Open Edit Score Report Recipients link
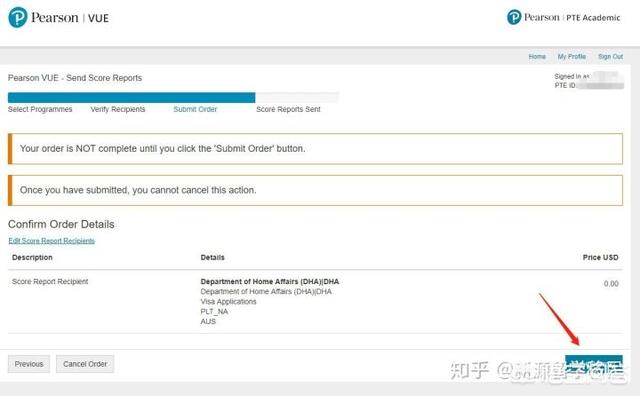The image size is (640, 396). (x=51, y=241)
